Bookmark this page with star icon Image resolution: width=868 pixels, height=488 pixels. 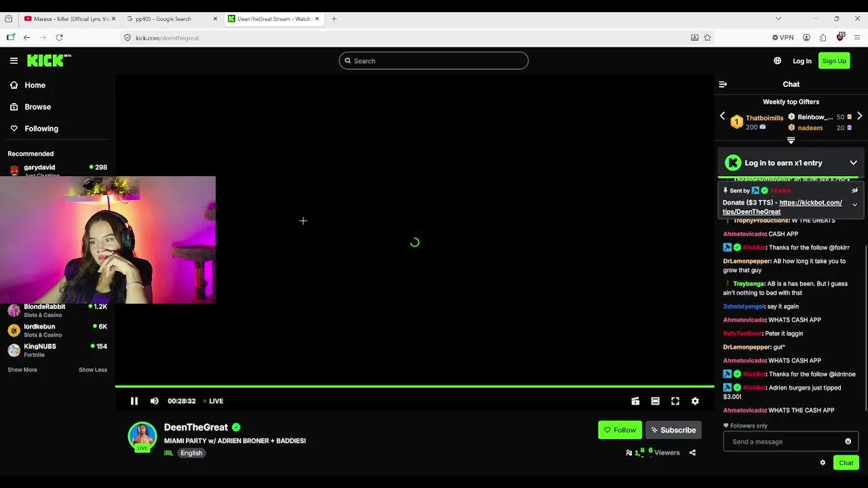click(x=707, y=38)
